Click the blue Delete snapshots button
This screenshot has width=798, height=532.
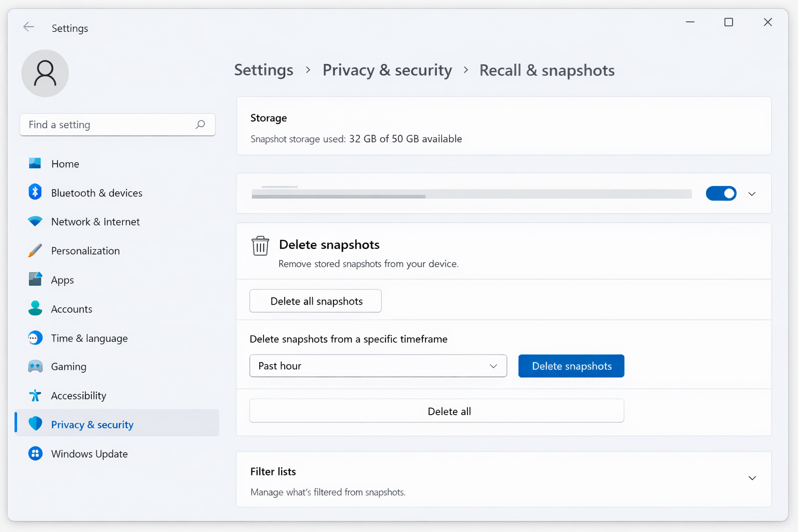tap(571, 366)
